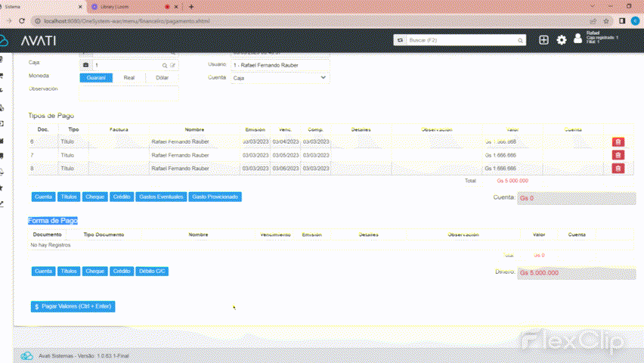Viewport: 644px width, 363px height.
Task: Click the AVATI logo
Action: tap(39, 41)
